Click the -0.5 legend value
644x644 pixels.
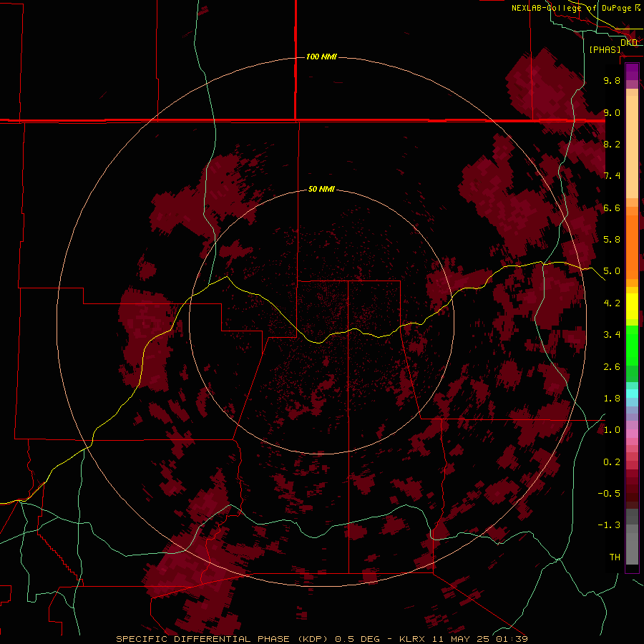(609, 494)
